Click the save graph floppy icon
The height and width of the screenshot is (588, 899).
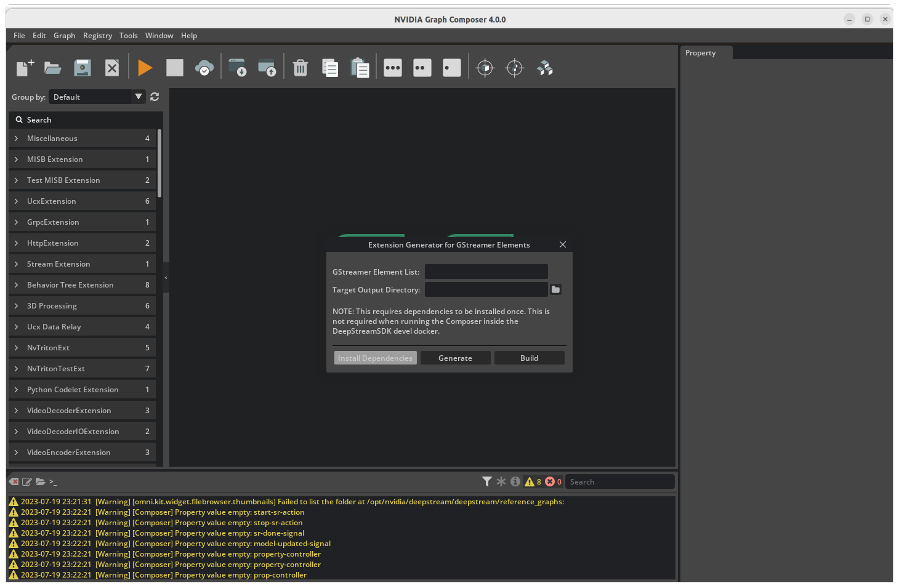pyautogui.click(x=83, y=68)
